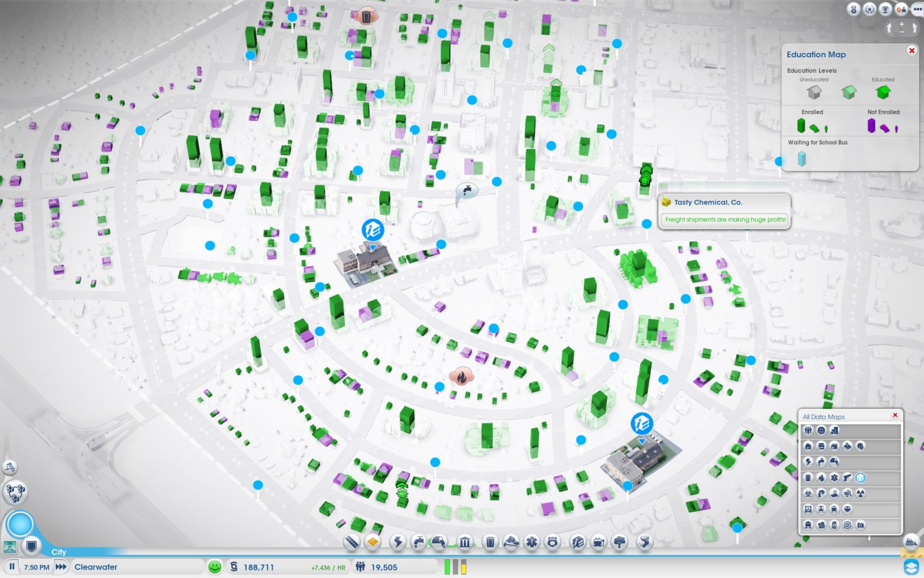The width and height of the screenshot is (924, 578).
Task: Show the Bus transit data map
Action: coord(808,509)
